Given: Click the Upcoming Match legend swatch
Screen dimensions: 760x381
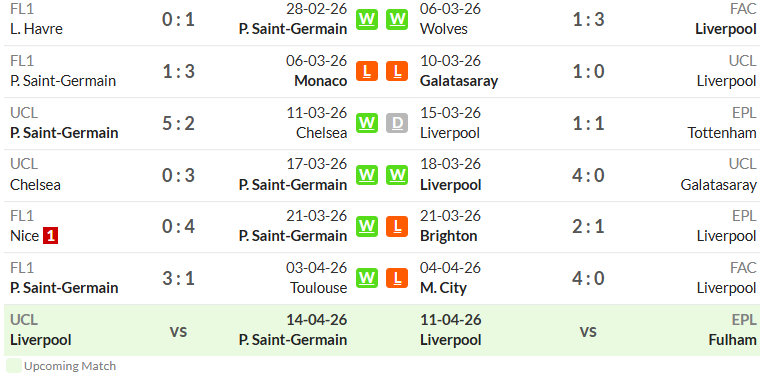Looking at the screenshot, I should tap(14, 365).
